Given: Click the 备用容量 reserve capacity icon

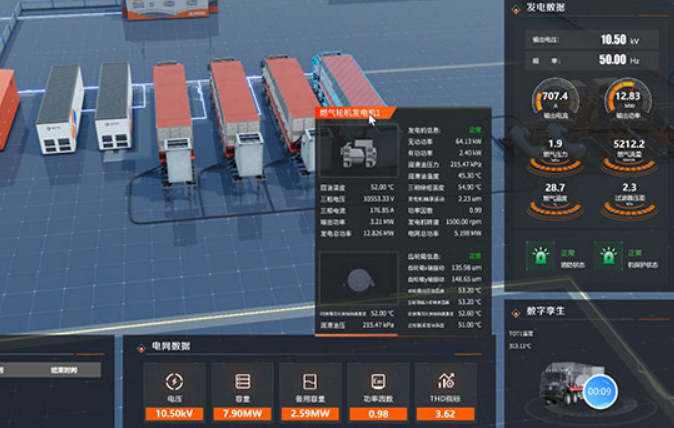Looking at the screenshot, I should (310, 381).
